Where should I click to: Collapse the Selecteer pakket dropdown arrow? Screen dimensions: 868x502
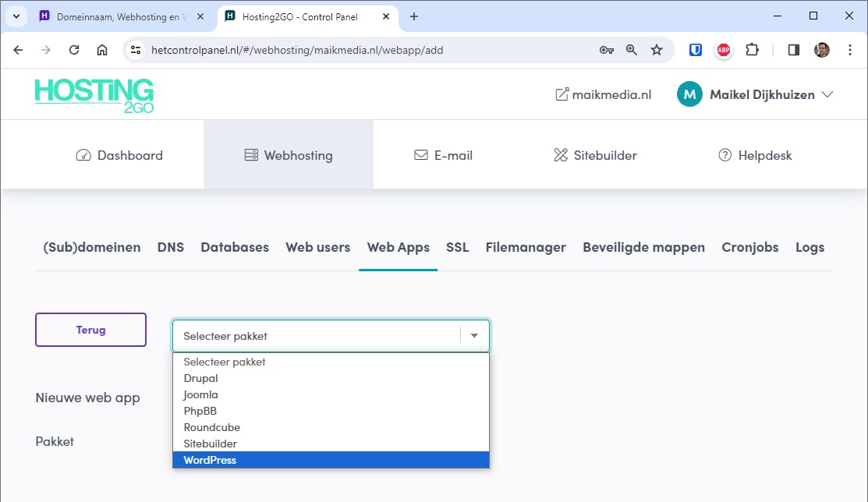[474, 336]
